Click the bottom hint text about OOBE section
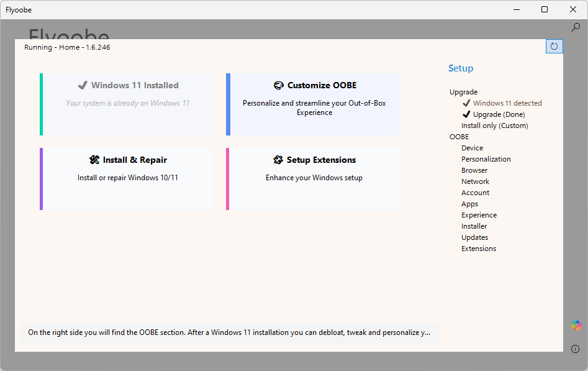The width and height of the screenshot is (588, 371). tap(229, 332)
